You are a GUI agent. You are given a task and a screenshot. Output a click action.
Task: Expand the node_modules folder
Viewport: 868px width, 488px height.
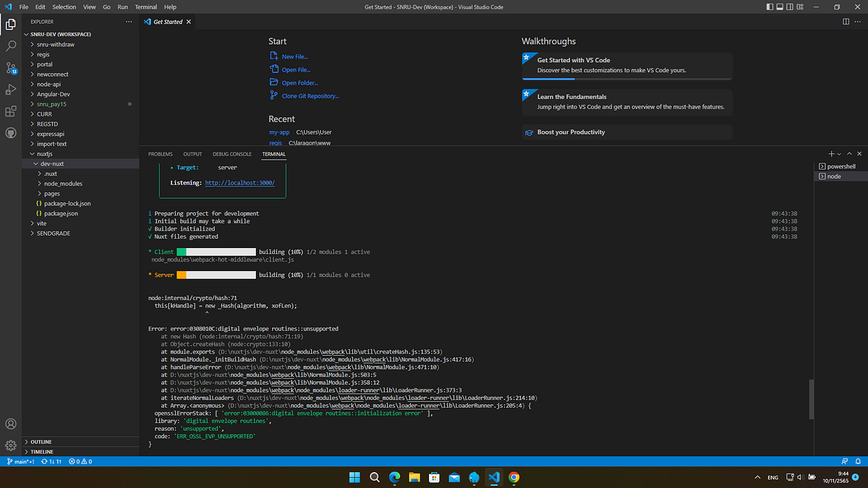click(61, 183)
